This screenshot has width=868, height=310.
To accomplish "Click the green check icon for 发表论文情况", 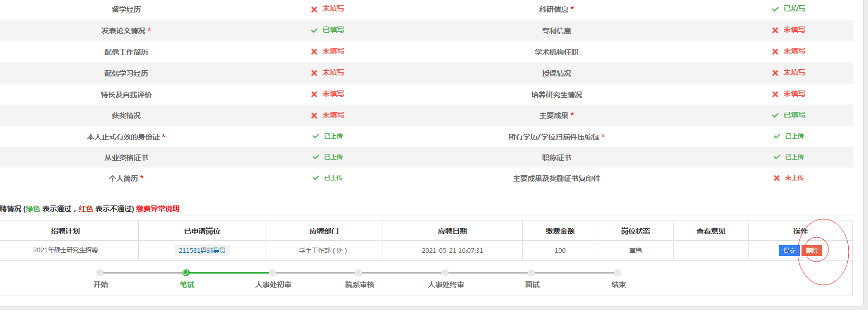I will pos(314,31).
